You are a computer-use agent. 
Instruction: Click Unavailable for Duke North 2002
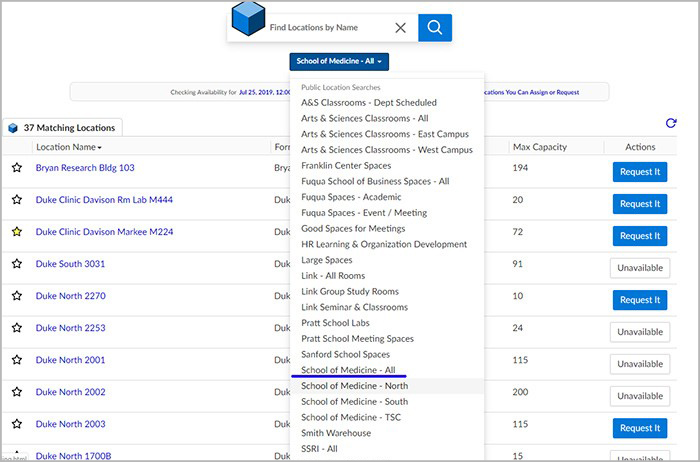[x=640, y=396]
